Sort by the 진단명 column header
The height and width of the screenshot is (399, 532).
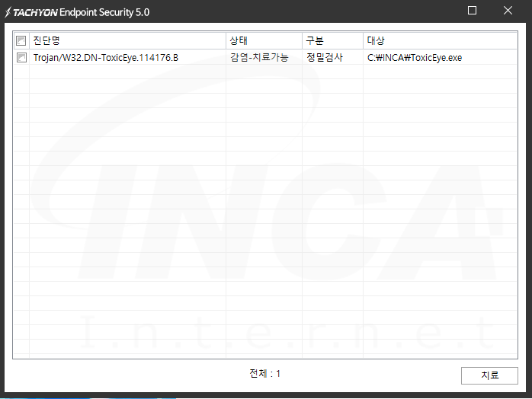click(x=127, y=40)
